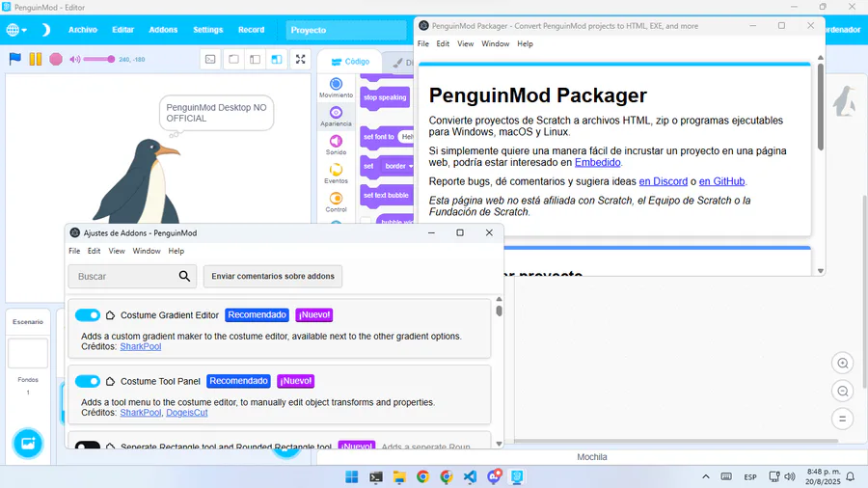The height and width of the screenshot is (488, 868).
Task: Open the terminal from the taskbar
Action: click(x=376, y=477)
